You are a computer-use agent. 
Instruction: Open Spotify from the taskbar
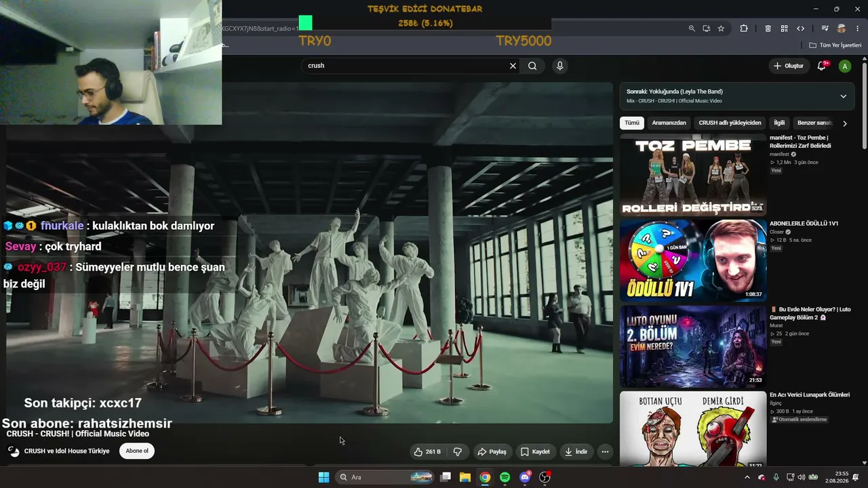(505, 477)
